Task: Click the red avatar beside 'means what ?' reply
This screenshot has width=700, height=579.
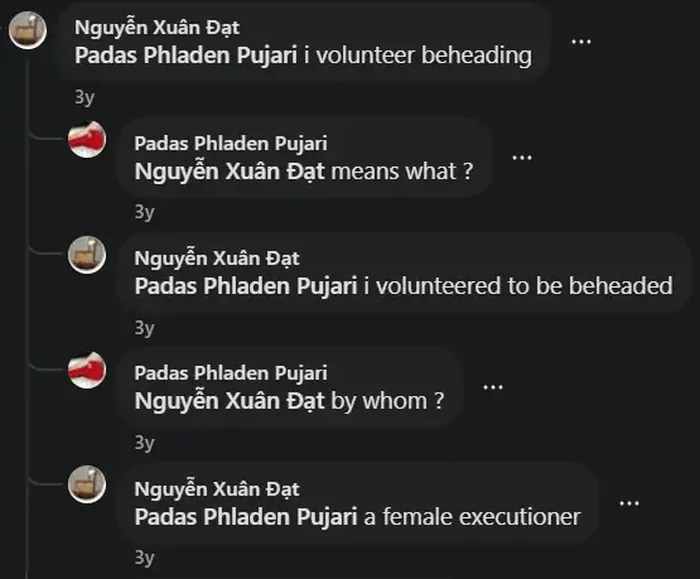Action: tap(87, 139)
